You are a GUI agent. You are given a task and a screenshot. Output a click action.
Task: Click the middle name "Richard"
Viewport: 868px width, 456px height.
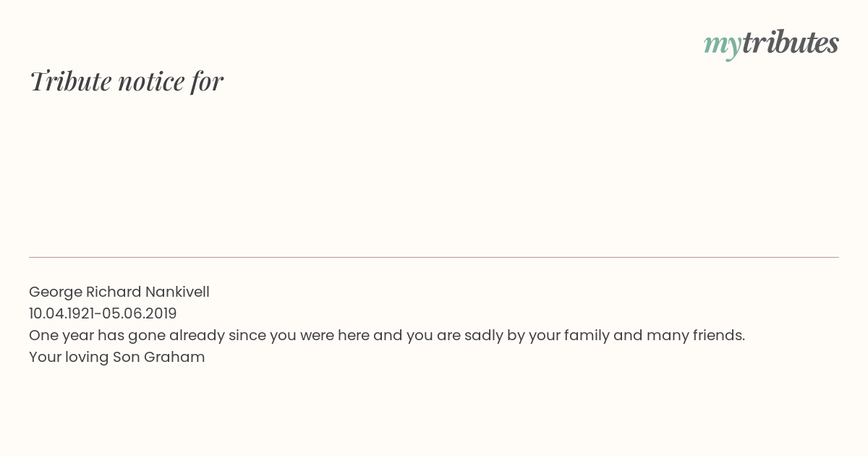[114, 292]
